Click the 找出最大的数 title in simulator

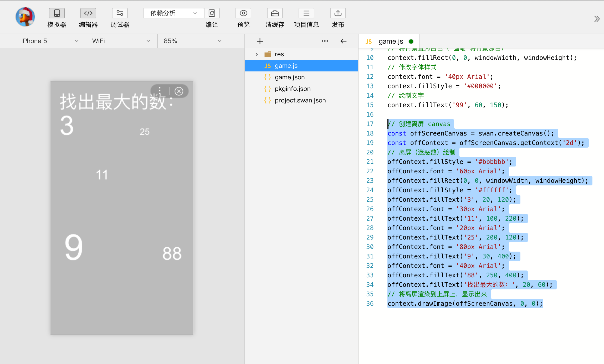point(116,102)
